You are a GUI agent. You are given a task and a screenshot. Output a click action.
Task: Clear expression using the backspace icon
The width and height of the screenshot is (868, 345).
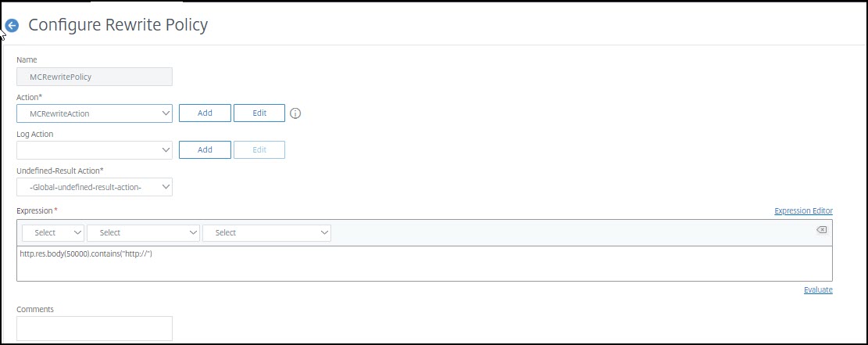click(x=821, y=230)
